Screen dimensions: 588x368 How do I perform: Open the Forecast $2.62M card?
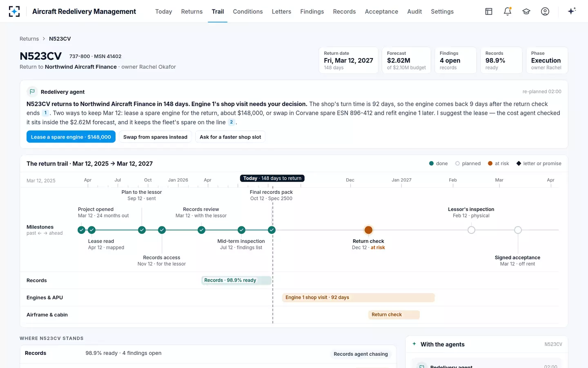pyautogui.click(x=406, y=61)
